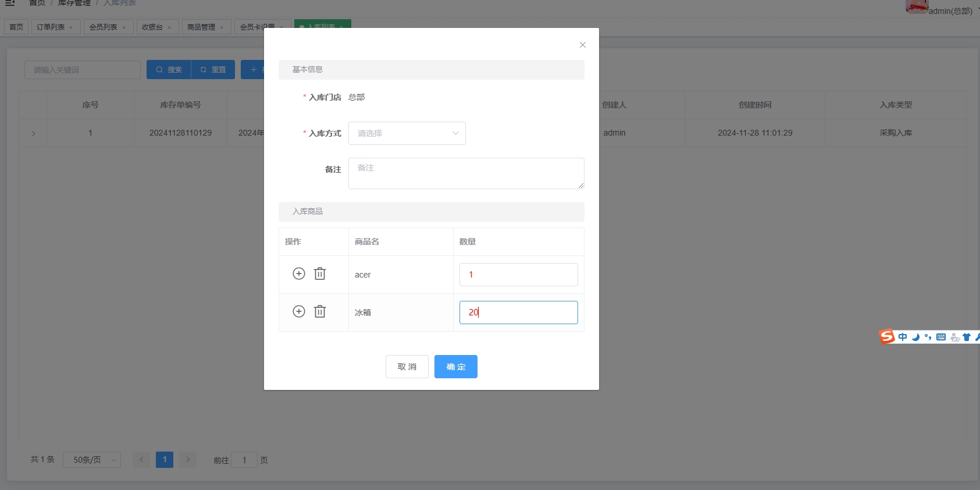Viewport: 980px width, 490px height.
Task: Focus the 冰箱 quantity input
Action: tap(519, 313)
